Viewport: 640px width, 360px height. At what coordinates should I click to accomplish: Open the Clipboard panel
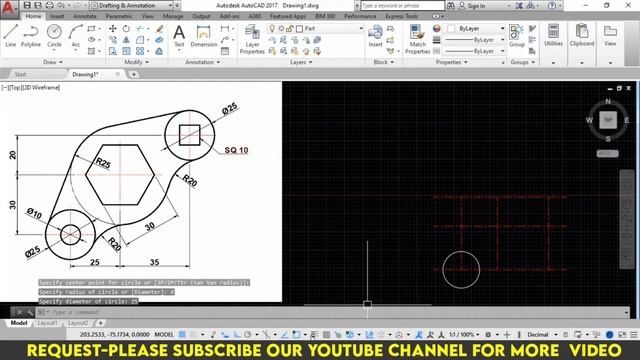click(582, 35)
